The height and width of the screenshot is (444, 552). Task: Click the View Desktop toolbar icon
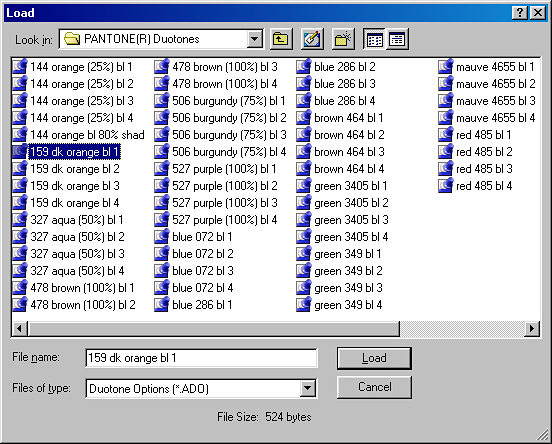click(312, 39)
